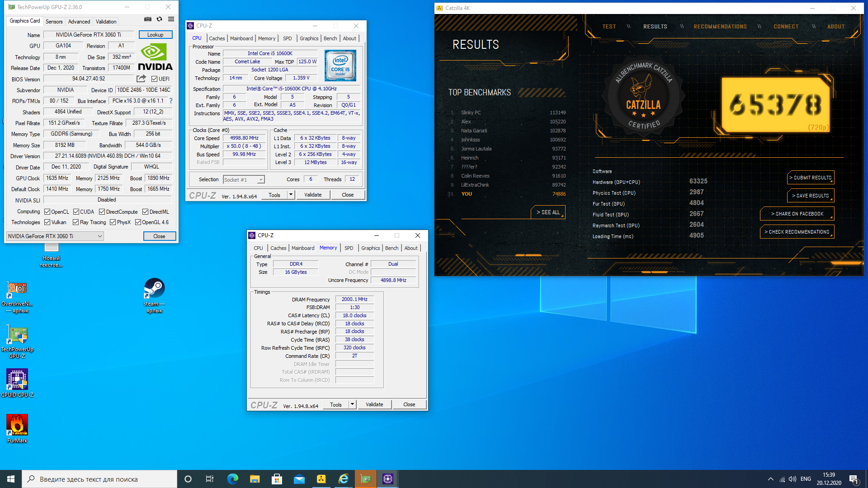Open CPUID CPU-Z desktop shortcut

tap(17, 383)
